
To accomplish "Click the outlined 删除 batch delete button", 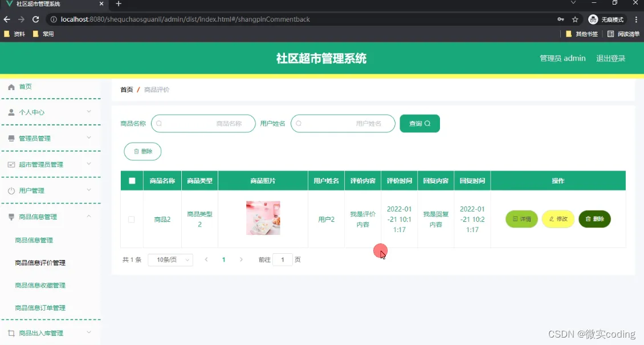I will click(x=142, y=152).
